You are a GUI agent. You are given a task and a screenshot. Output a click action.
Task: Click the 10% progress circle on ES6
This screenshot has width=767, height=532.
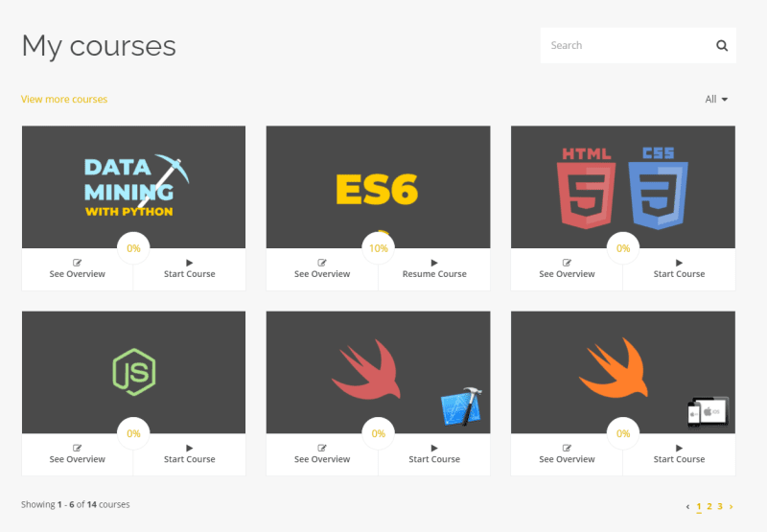pyautogui.click(x=378, y=248)
